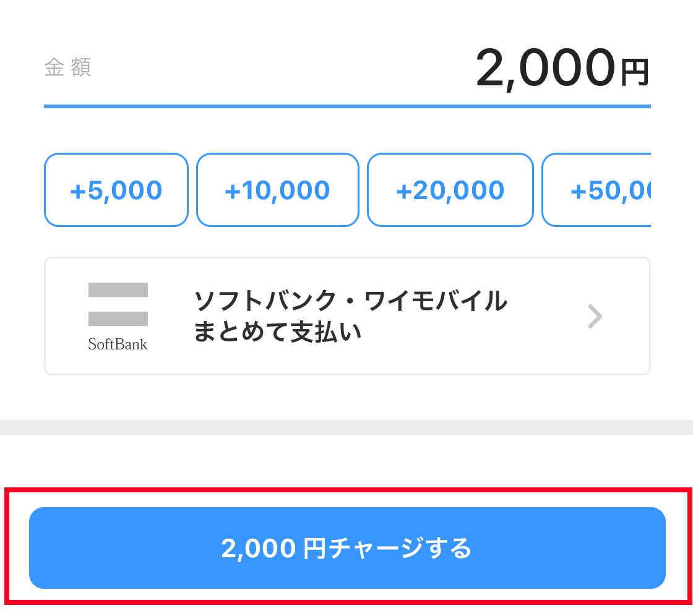The image size is (693, 616).
Task: Tap the 2,000円チャージする button
Action: [347, 548]
